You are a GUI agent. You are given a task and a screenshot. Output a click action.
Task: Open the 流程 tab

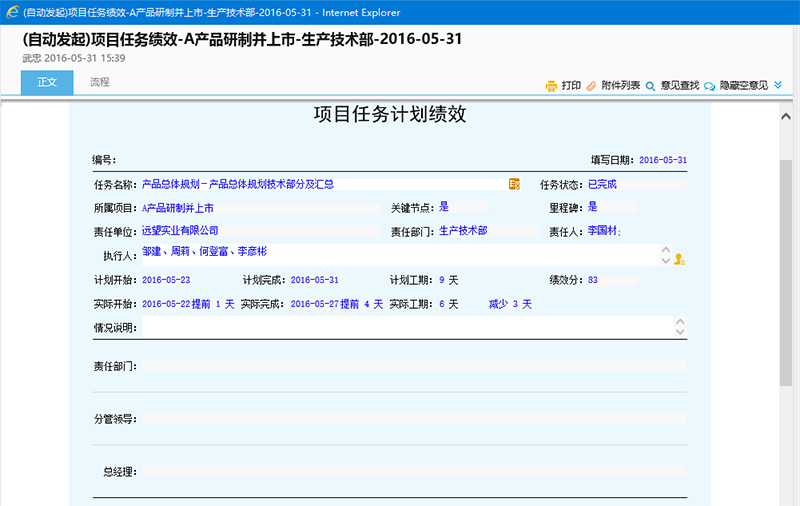(x=100, y=83)
